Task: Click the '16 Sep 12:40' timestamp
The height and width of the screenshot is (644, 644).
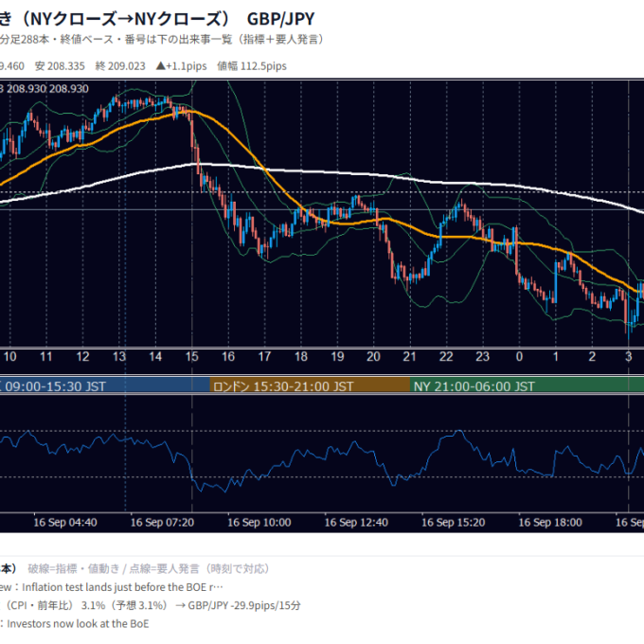Action: pyautogui.click(x=356, y=523)
